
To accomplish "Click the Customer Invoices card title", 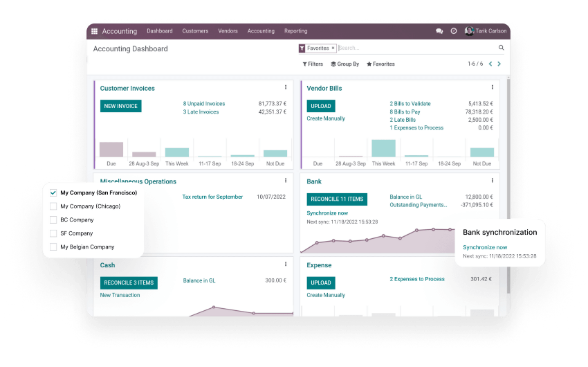I will [127, 89].
